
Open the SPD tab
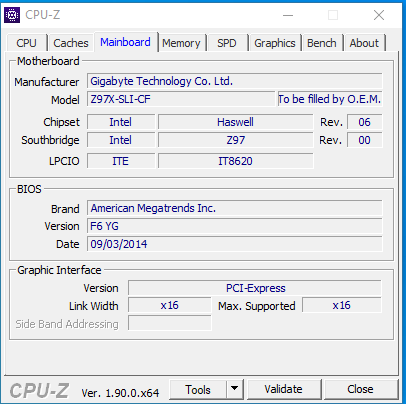click(x=227, y=43)
